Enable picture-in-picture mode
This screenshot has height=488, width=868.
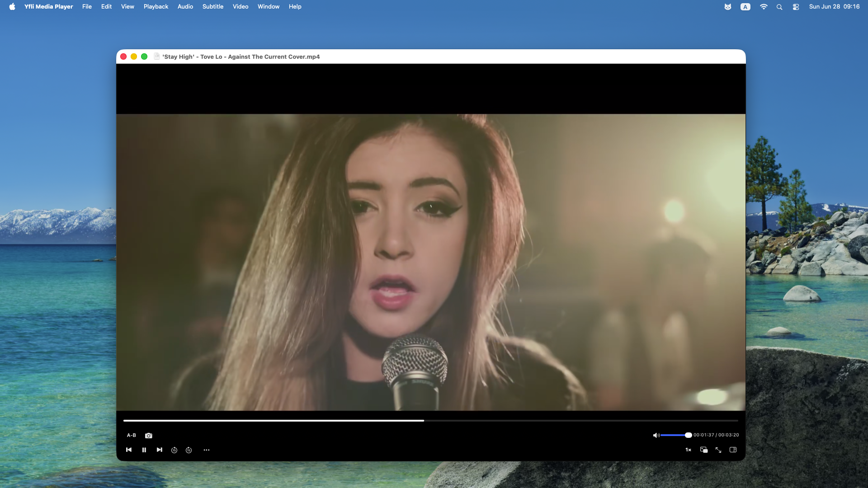click(704, 450)
